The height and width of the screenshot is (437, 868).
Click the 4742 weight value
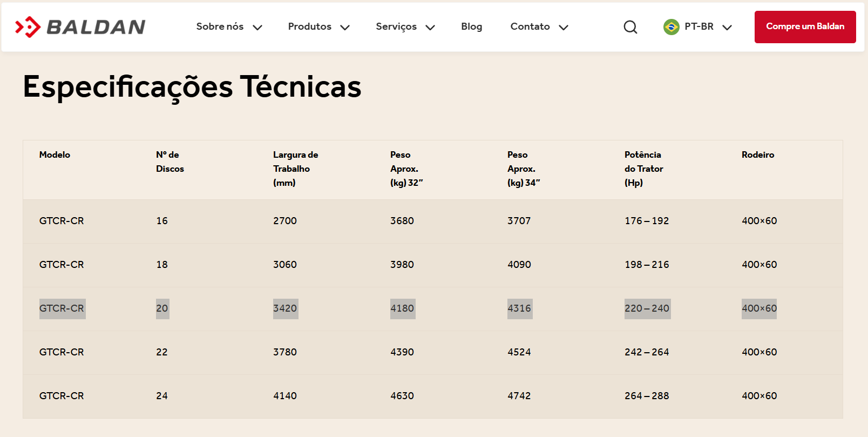tap(519, 396)
